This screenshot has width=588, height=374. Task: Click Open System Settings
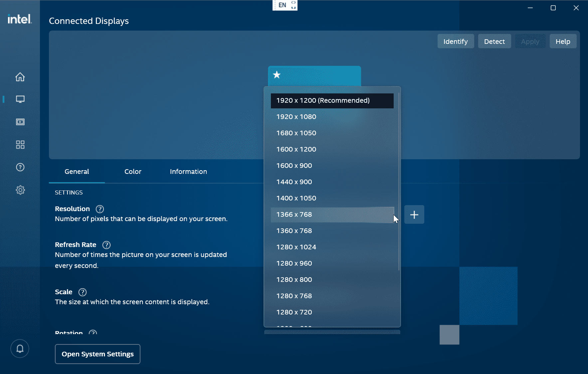click(98, 354)
